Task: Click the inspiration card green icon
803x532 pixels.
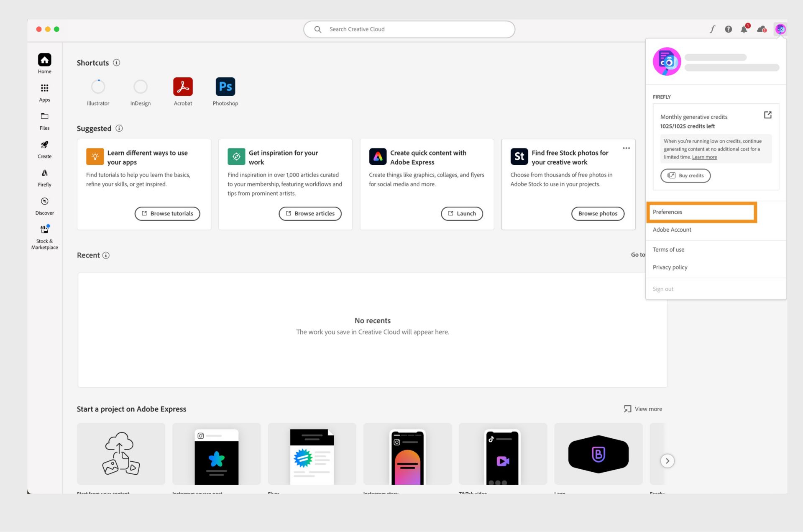Action: tap(236, 156)
